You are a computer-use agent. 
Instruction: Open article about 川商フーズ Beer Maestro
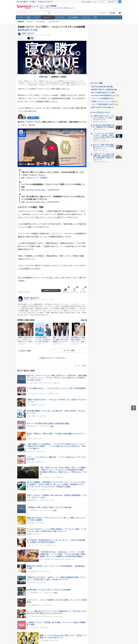[57, 496]
